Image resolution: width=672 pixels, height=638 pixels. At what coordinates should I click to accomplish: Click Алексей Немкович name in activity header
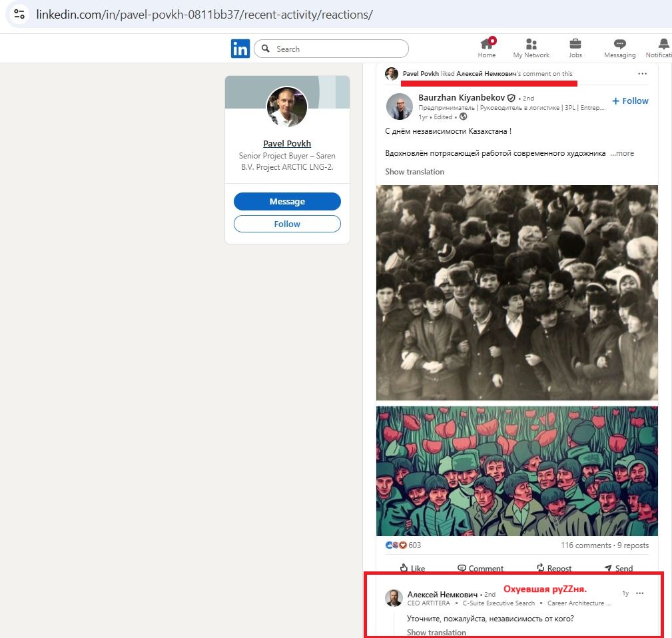click(486, 74)
